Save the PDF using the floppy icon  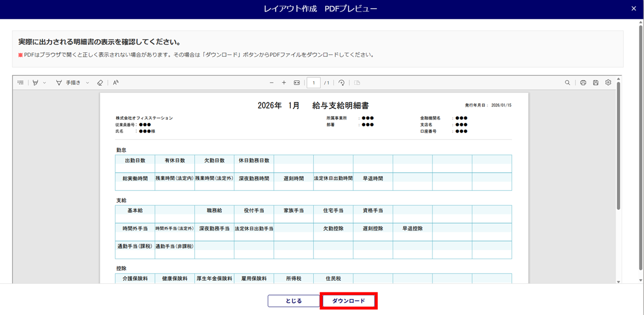pyautogui.click(x=596, y=83)
